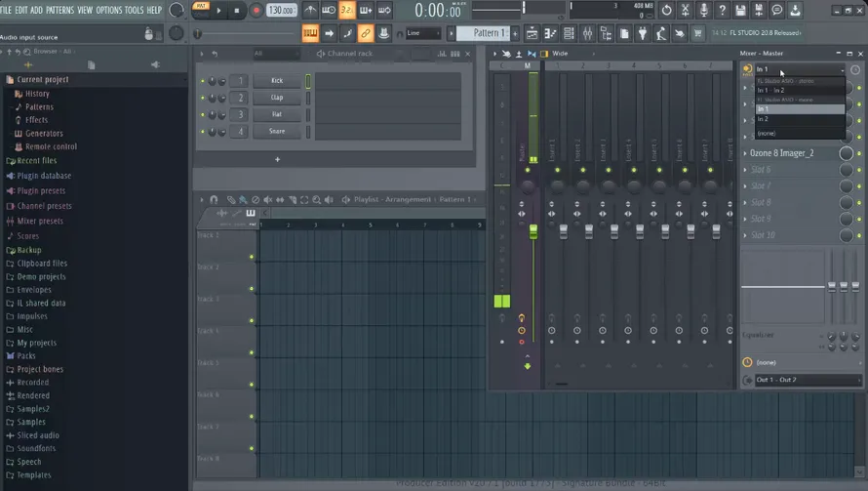Open the OPTIONS menu
868x491 pixels.
coord(108,10)
